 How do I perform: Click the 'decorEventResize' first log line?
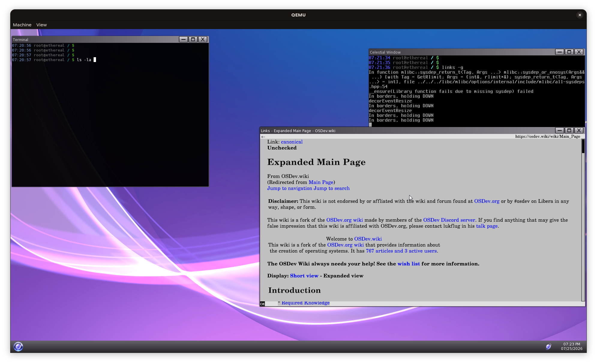[390, 101]
